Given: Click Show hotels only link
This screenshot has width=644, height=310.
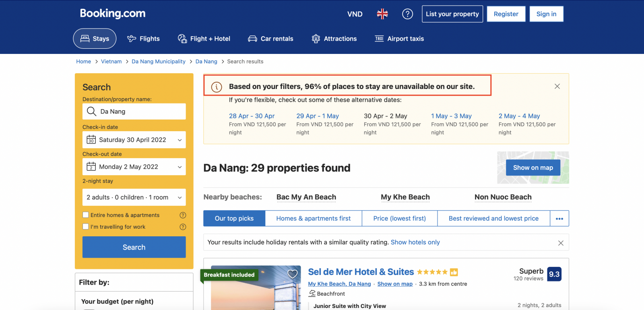Looking at the screenshot, I should (415, 242).
